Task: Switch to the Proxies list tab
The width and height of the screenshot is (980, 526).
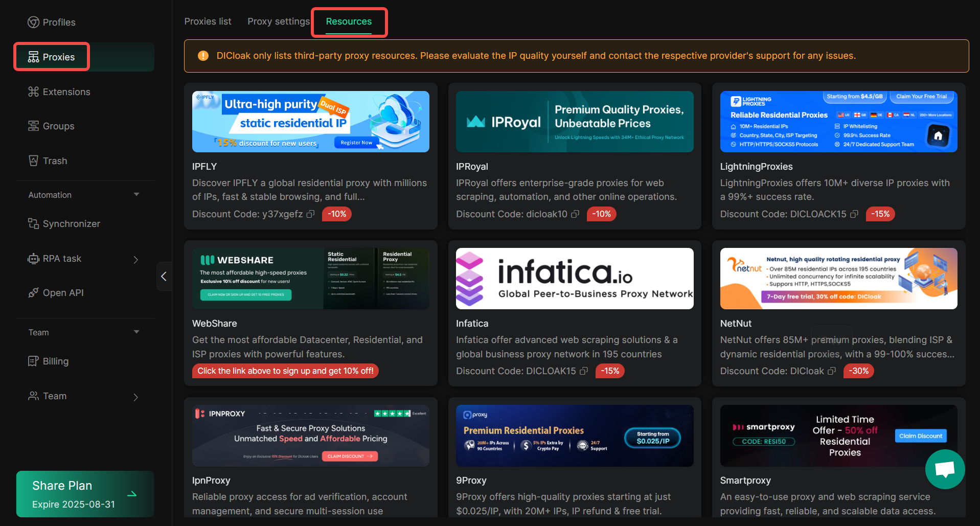Action: [x=208, y=21]
